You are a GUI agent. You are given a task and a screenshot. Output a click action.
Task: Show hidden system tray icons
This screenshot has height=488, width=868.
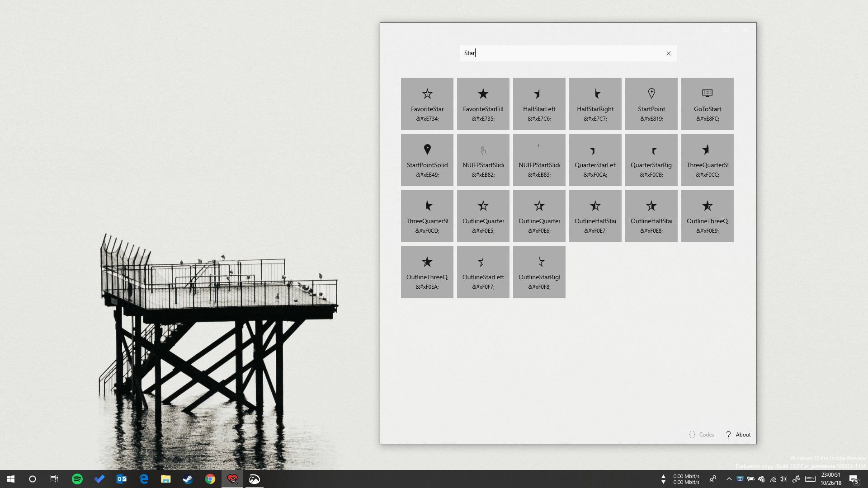click(x=729, y=479)
